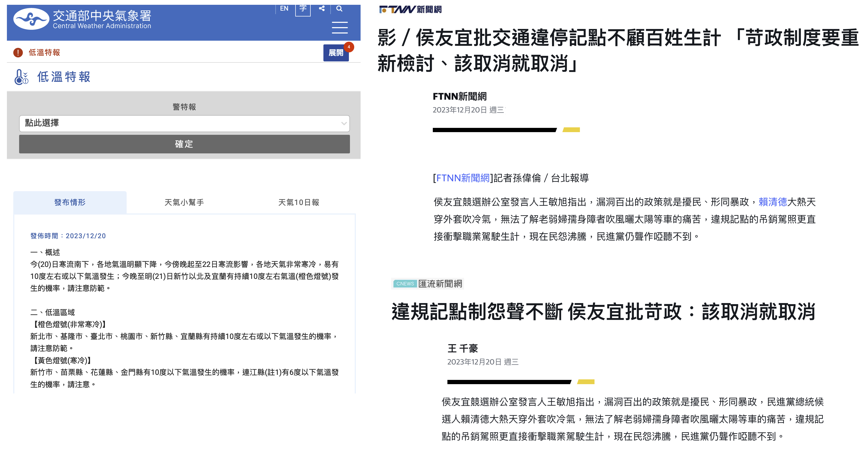Click the CNEWS匯流新聞網 logo
The image size is (868, 453).
click(x=427, y=284)
